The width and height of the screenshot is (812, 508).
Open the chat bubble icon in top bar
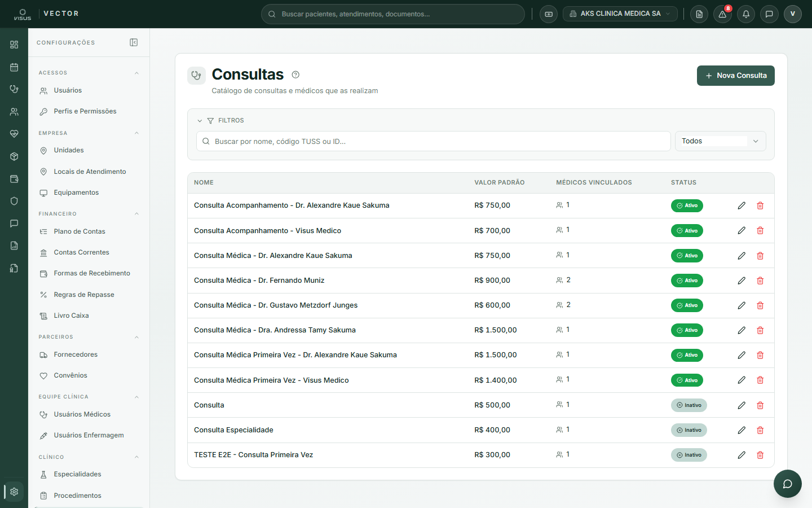769,14
